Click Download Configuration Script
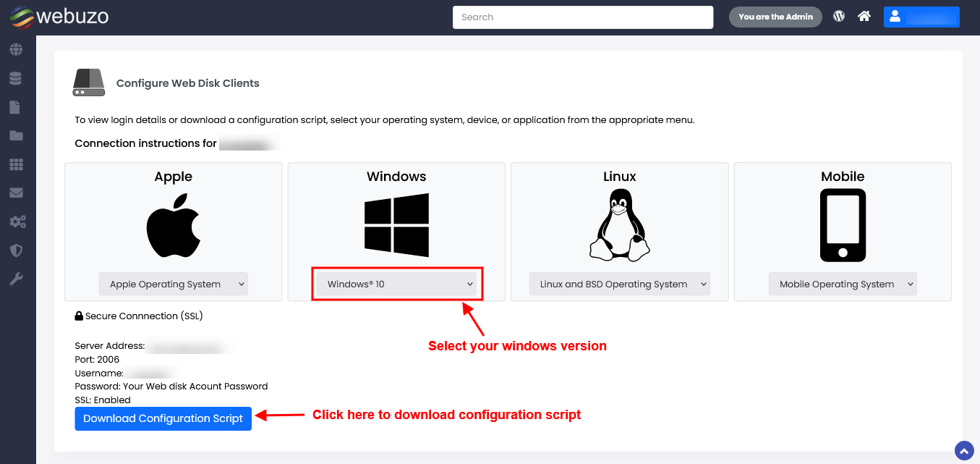The width and height of the screenshot is (980, 464). [x=163, y=418]
